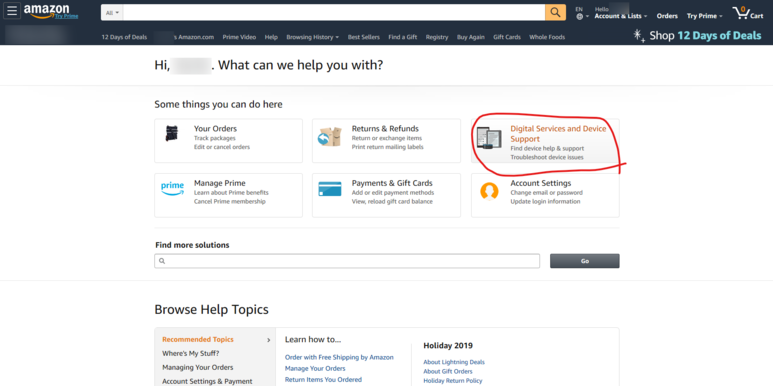Open Digital Services and Device Support
This screenshot has width=773, height=386.
558,134
